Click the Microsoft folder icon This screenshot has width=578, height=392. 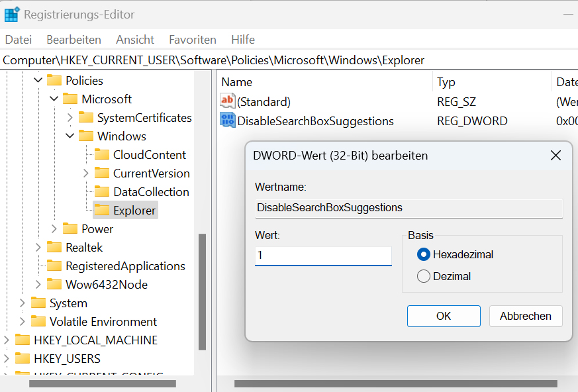70,99
